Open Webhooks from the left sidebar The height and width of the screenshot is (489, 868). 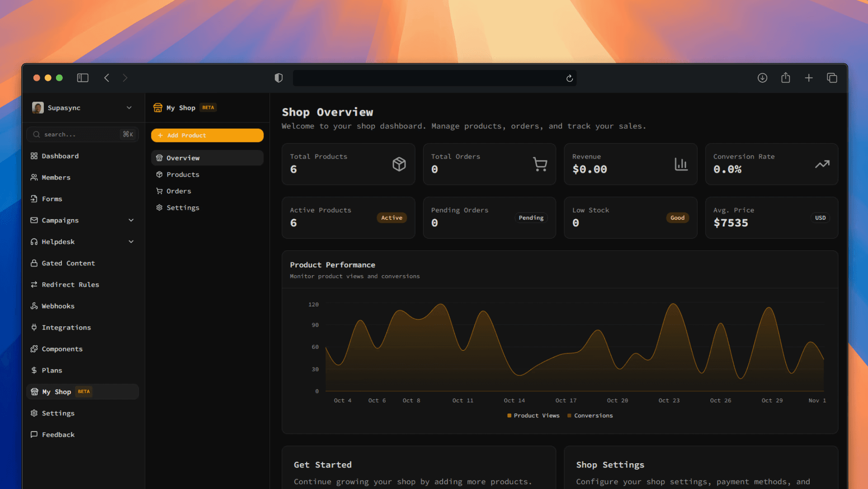pyautogui.click(x=58, y=306)
